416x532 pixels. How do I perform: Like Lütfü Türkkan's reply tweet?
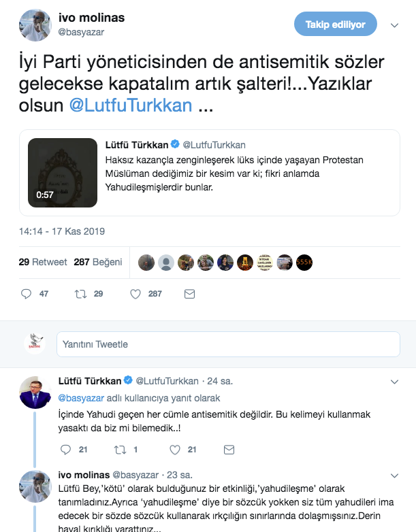pyautogui.click(x=174, y=450)
